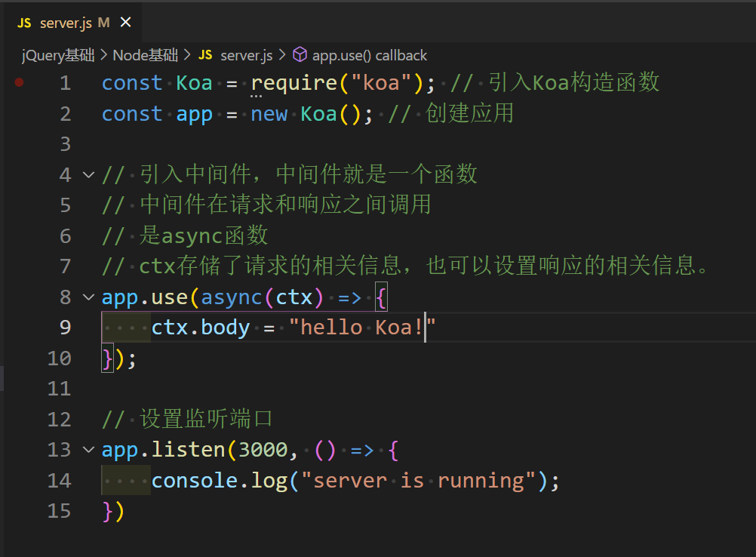Click line number 12 in gutter
This screenshot has width=756, height=557.
(60, 420)
